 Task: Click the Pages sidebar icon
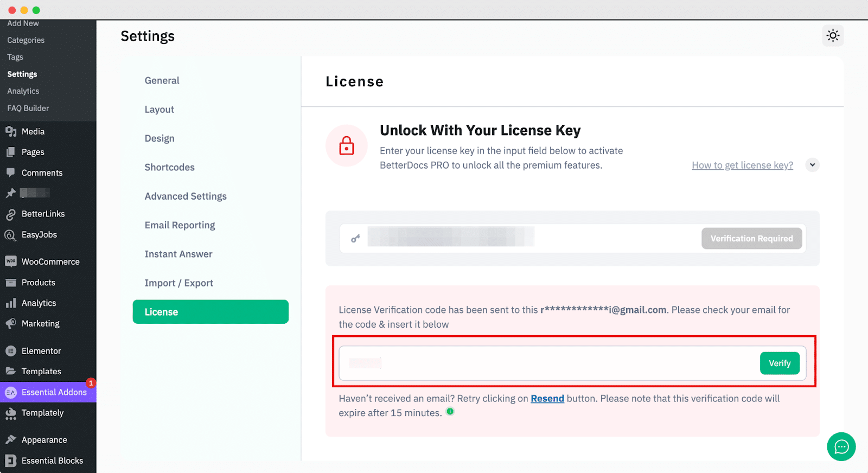point(11,152)
